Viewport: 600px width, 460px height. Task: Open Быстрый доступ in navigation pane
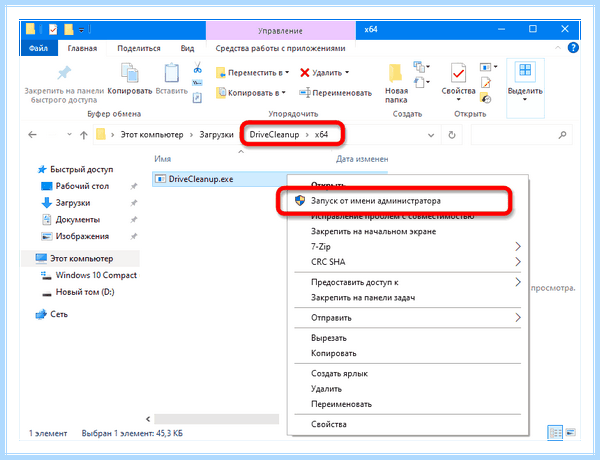tap(82, 169)
